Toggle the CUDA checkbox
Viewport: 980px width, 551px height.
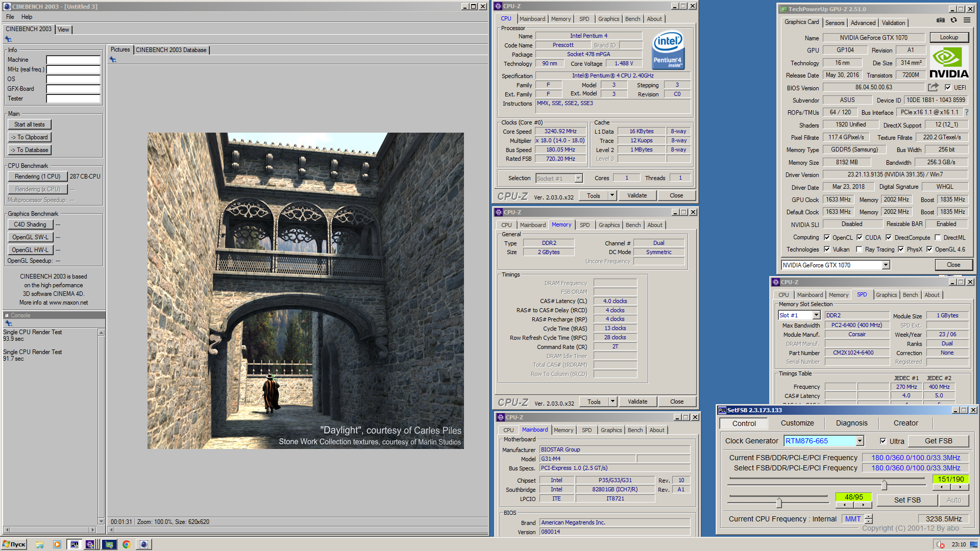pos(860,237)
